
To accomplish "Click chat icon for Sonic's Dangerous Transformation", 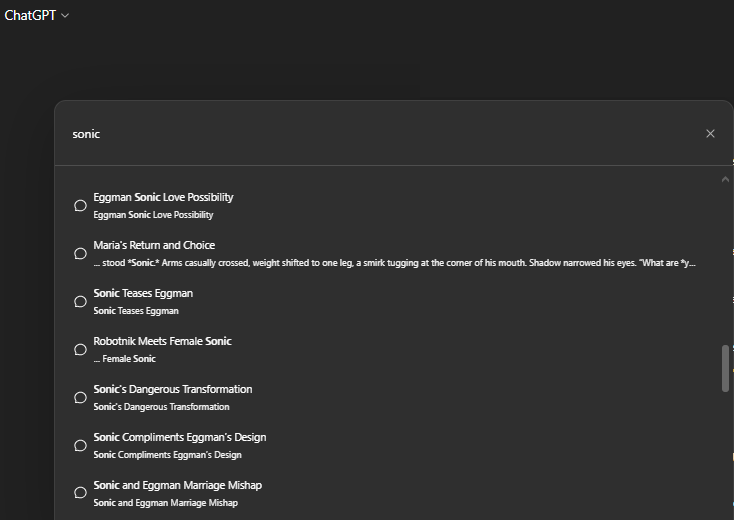I will [80, 398].
